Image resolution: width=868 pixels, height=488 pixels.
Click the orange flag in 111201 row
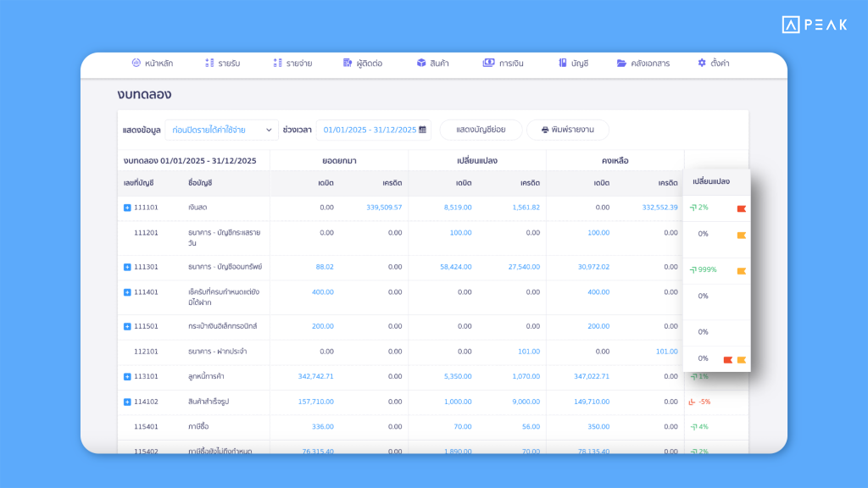point(741,236)
